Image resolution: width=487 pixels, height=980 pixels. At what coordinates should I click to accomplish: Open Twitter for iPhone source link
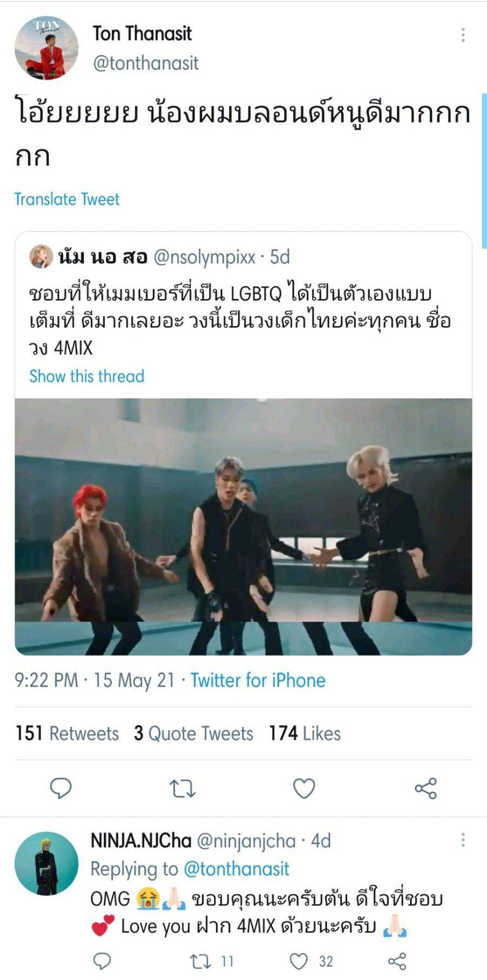(x=258, y=680)
